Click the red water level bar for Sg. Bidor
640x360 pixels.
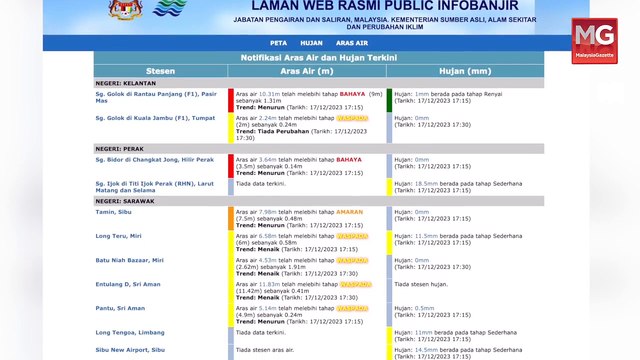(x=231, y=166)
